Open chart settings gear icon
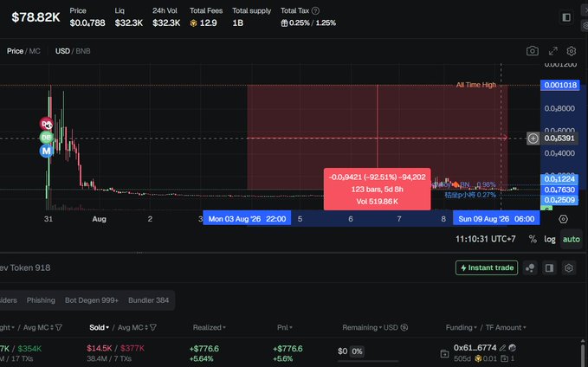The height and width of the screenshot is (367, 588). (572, 51)
